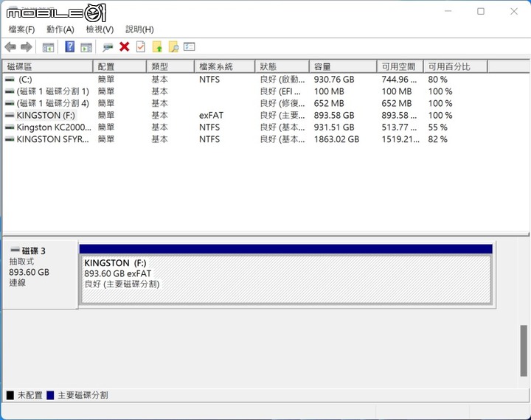Open the 檔案(F) menu

(x=21, y=29)
